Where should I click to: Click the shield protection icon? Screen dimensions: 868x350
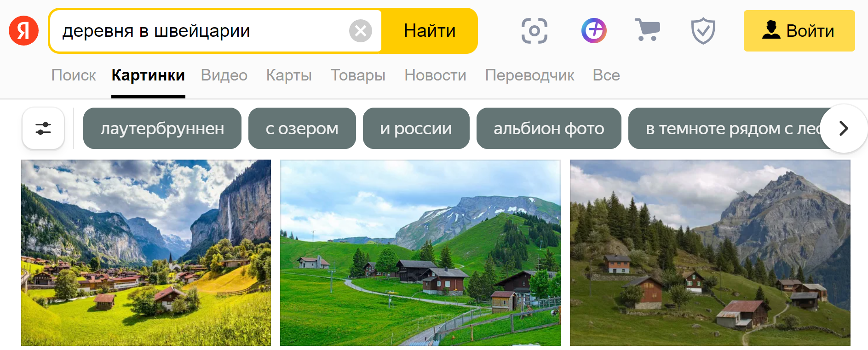703,31
